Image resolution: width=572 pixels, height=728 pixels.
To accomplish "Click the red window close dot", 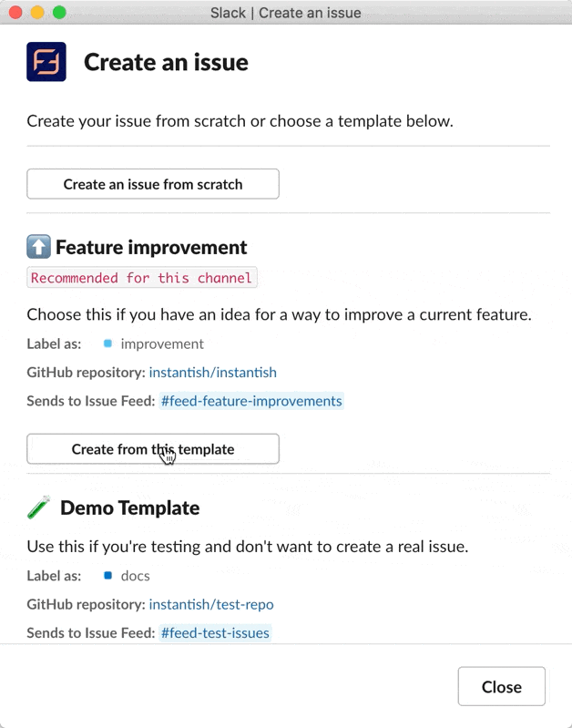I will (x=15, y=13).
